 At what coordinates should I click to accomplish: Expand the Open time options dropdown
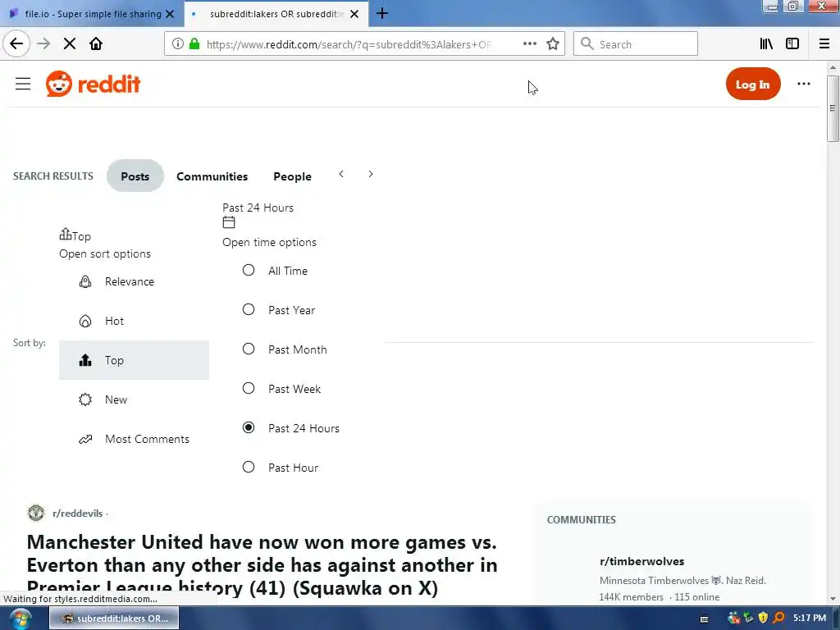point(269,242)
